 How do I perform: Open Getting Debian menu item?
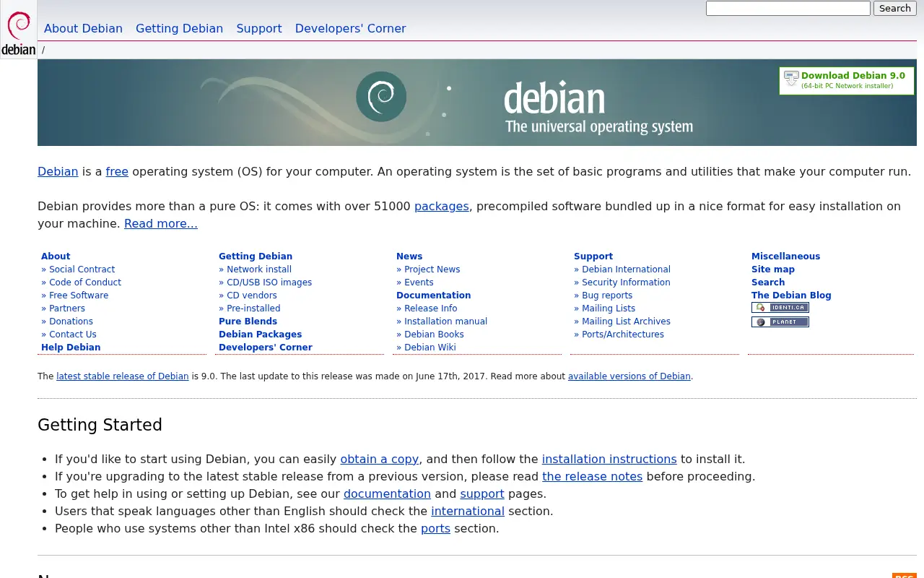pyautogui.click(x=179, y=28)
